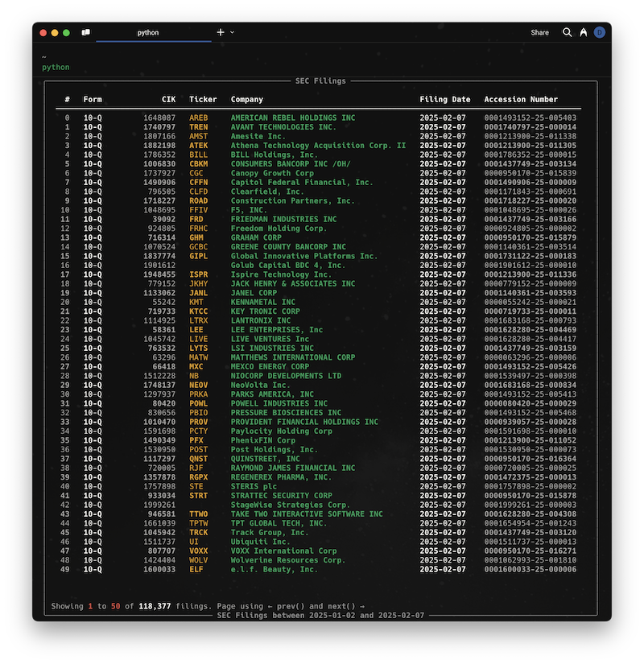Select StageWise Strategies Corp.
The image size is (644, 664).
click(291, 505)
